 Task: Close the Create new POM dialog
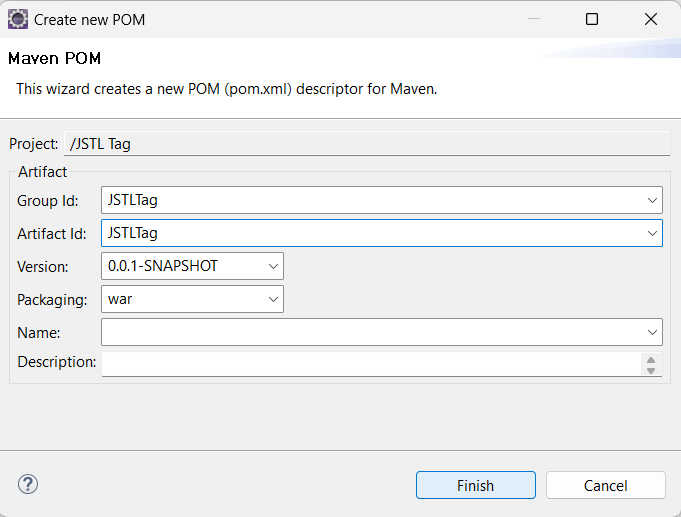[651, 19]
